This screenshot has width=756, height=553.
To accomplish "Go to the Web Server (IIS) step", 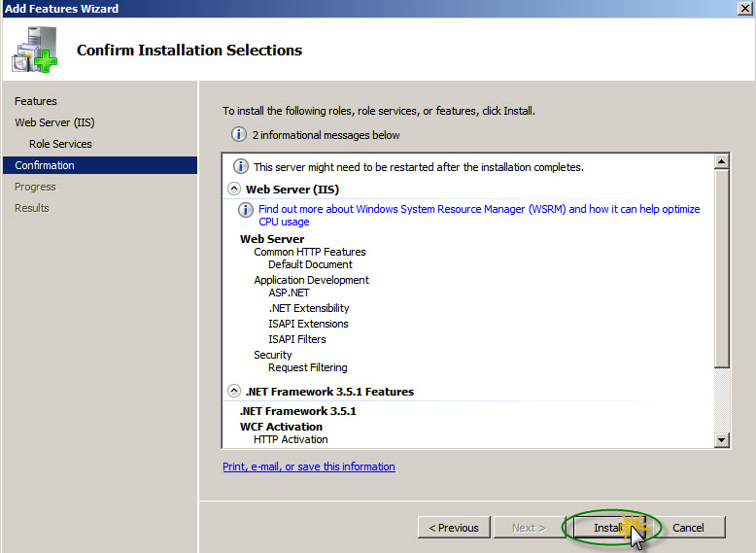I will tap(54, 122).
